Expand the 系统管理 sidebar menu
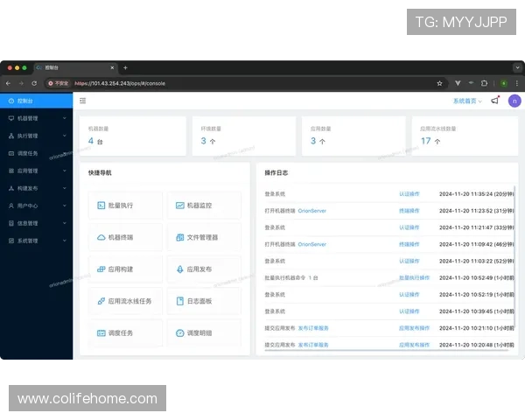The width and height of the screenshot is (525, 420). 35,241
